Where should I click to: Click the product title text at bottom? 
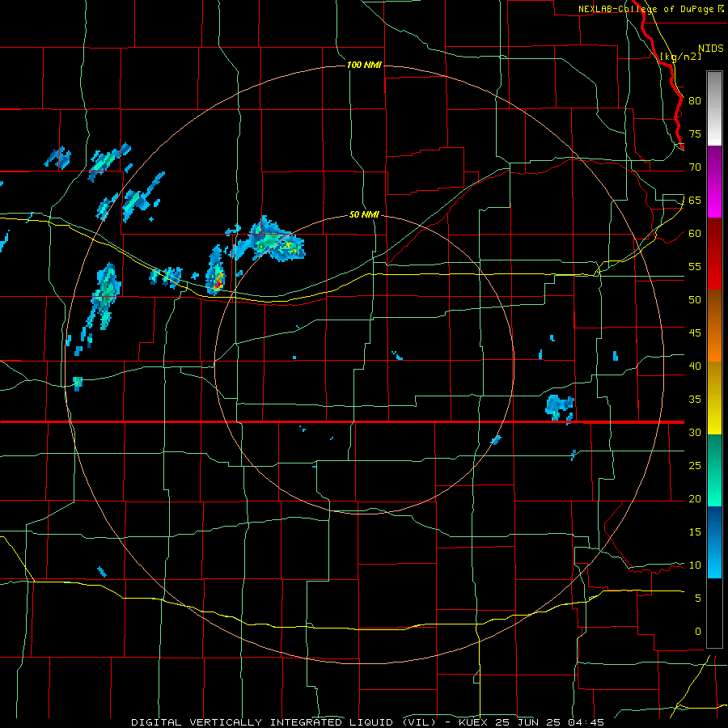368,722
